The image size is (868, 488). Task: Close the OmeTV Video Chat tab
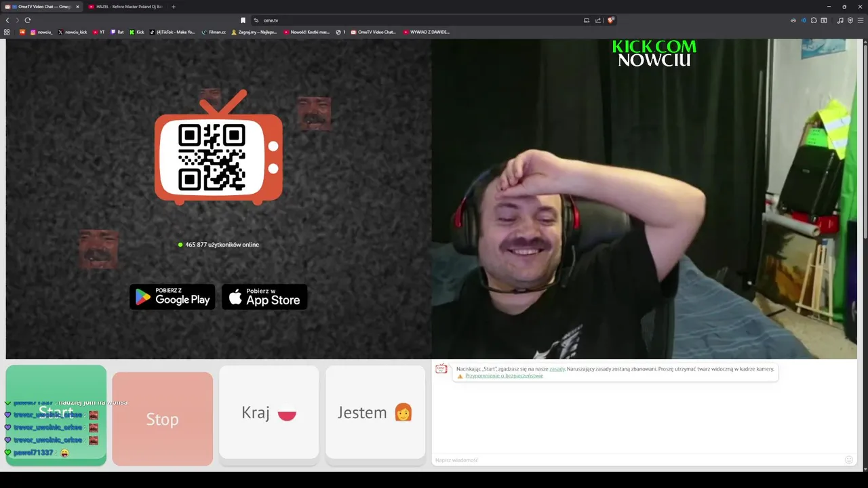click(x=77, y=7)
